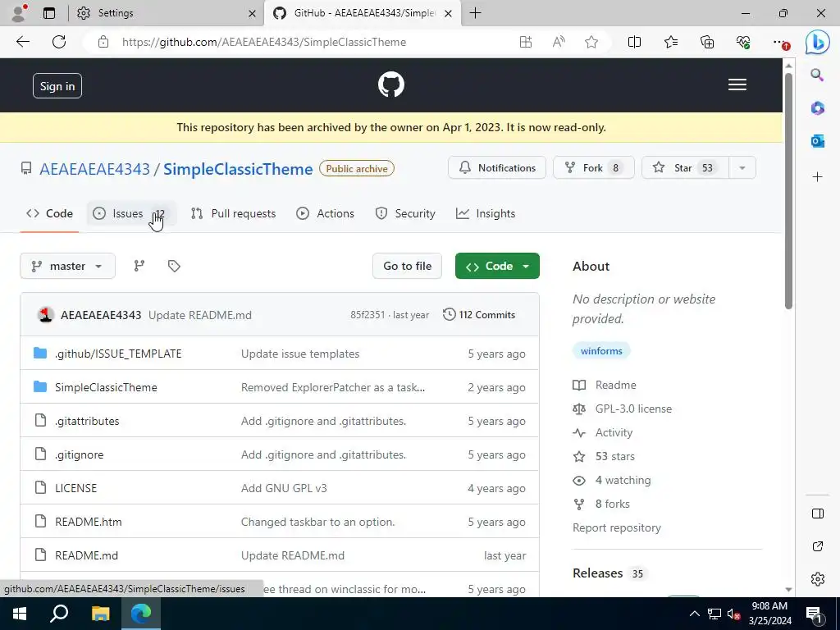
Task: Open the Pull requests tab
Action: point(233,213)
